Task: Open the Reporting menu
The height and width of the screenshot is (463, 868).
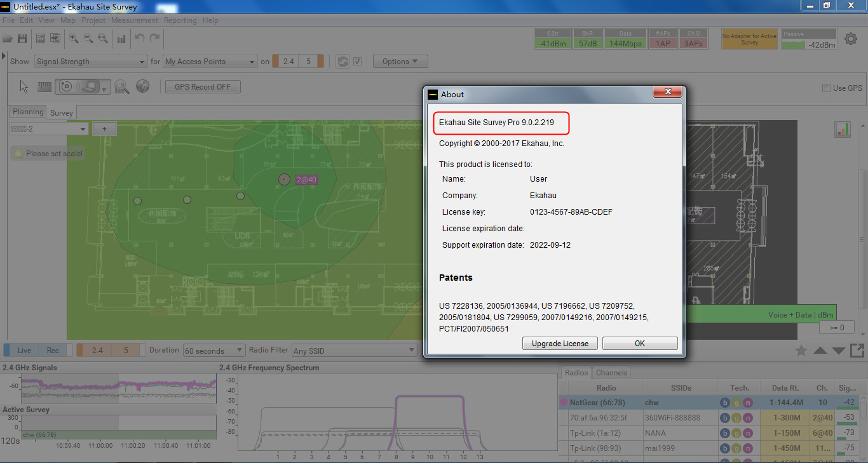Action: click(x=180, y=20)
